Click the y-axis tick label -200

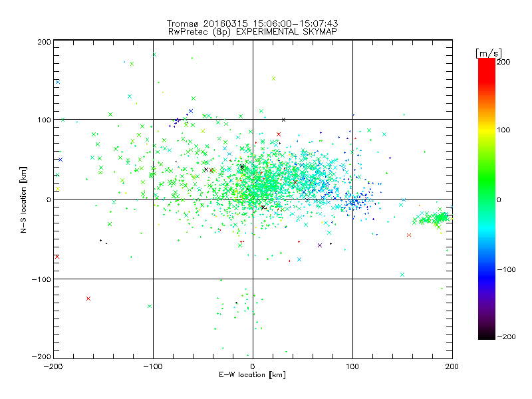tap(41, 356)
